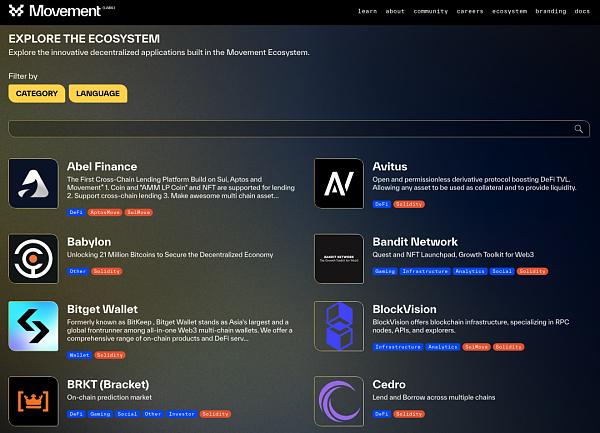Click the Movement logo in header
The width and height of the screenshot is (600, 433).
point(52,11)
